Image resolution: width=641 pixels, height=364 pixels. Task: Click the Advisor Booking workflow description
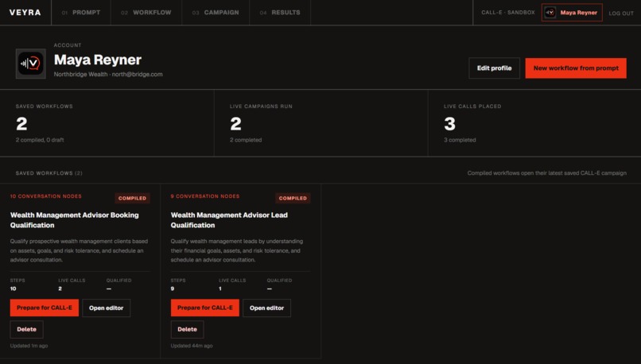(80, 250)
